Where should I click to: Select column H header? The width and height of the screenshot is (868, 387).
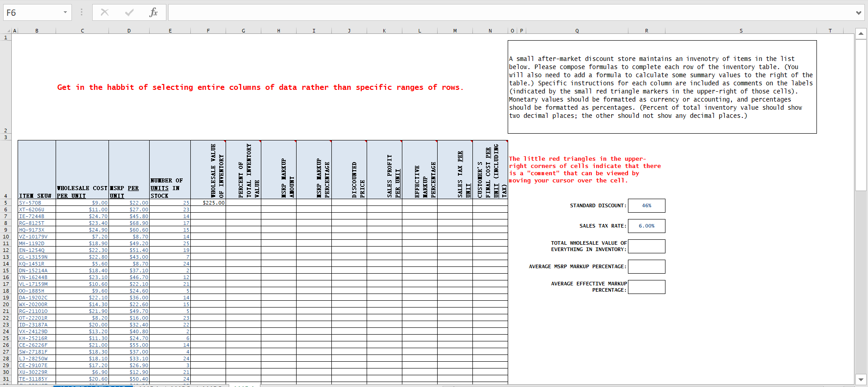point(278,31)
